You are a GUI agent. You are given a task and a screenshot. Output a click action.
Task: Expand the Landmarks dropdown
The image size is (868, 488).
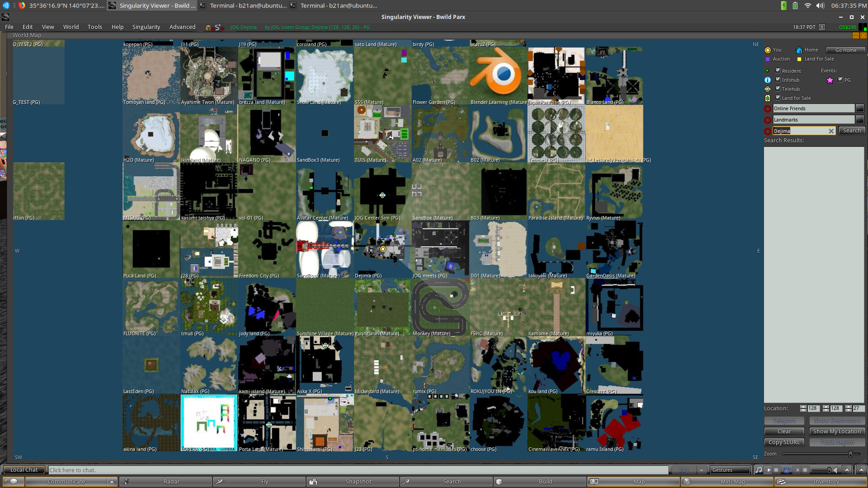[860, 120]
